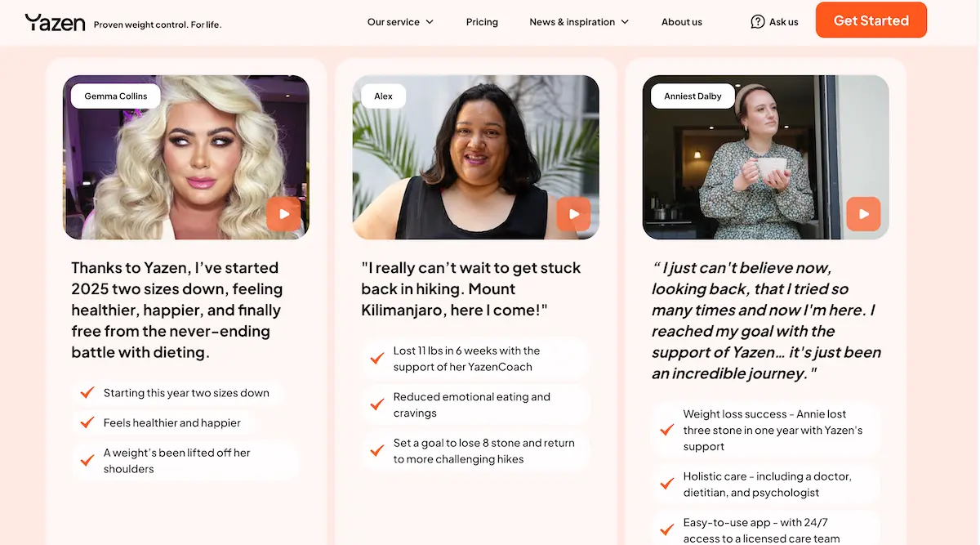Viewport: 980px width, 545px height.
Task: Expand the News & inspiration dropdown
Action: tap(579, 22)
